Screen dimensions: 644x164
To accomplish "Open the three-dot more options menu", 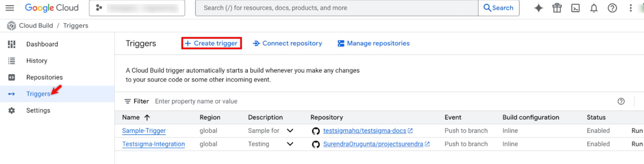I will pos(630,8).
